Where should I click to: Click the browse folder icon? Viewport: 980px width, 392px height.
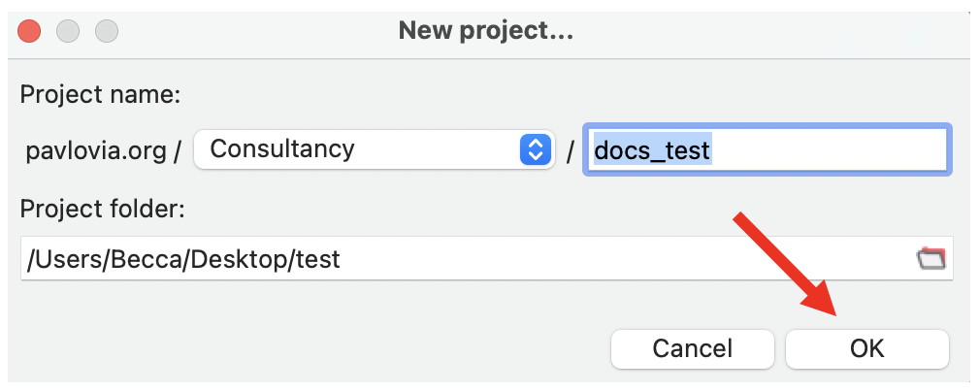(x=931, y=259)
